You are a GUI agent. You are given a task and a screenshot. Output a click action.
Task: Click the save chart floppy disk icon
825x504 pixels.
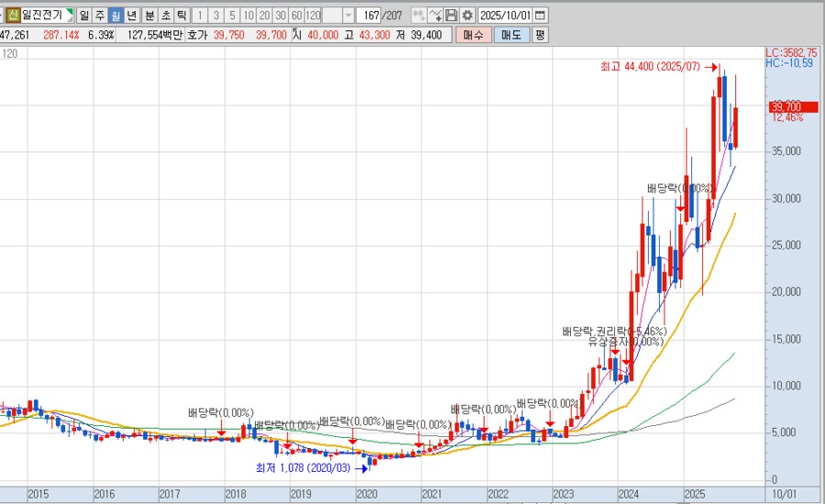tap(452, 16)
